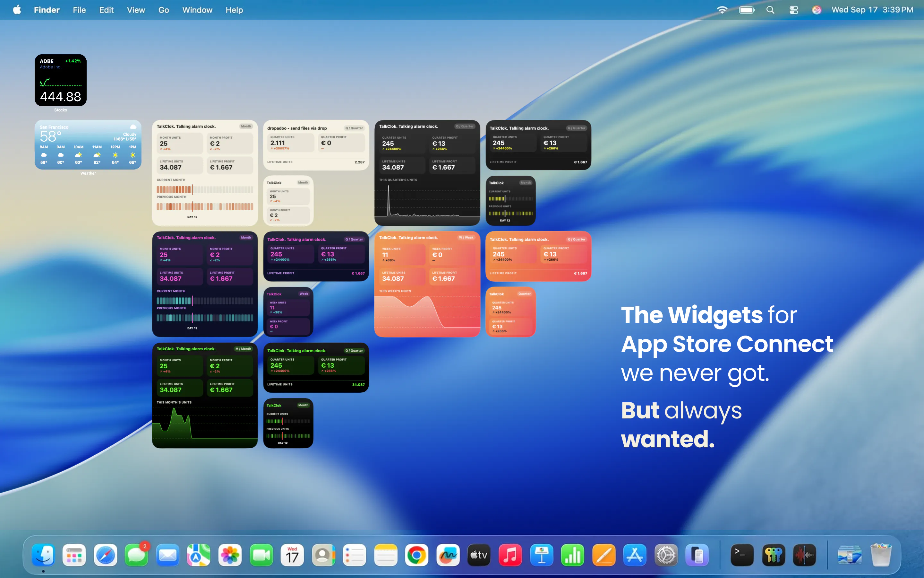The height and width of the screenshot is (578, 924).
Task: Launch Maps from the Dock
Action: click(199, 555)
